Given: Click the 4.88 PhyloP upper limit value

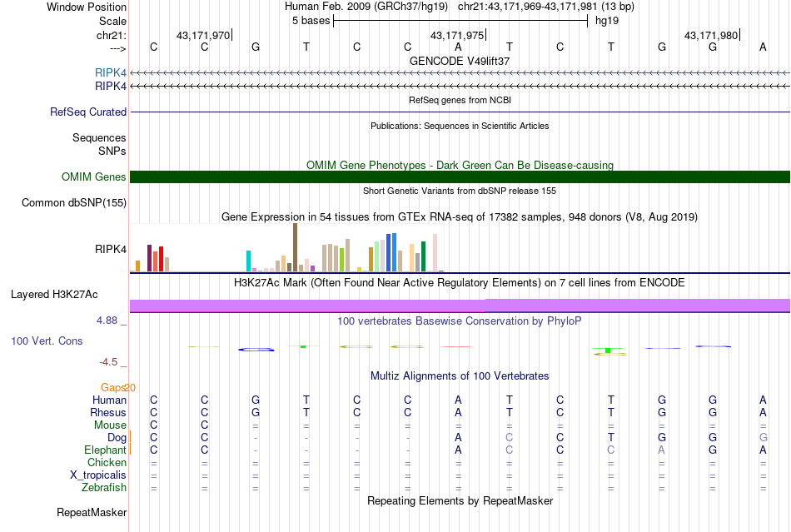Looking at the screenshot, I should coord(107,321).
